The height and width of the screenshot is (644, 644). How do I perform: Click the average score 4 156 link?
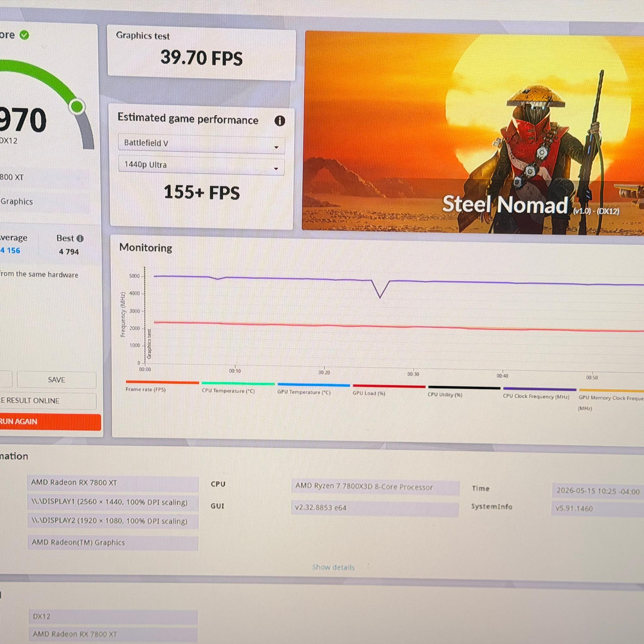click(10, 250)
